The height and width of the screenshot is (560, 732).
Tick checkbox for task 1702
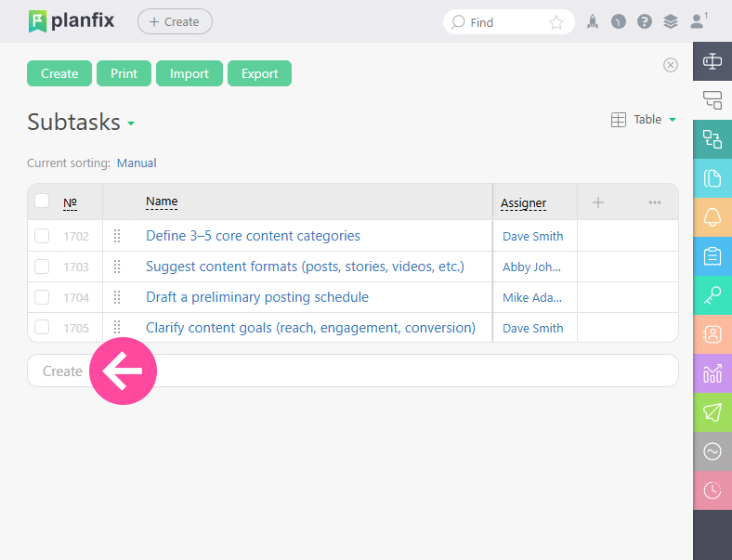click(x=42, y=236)
